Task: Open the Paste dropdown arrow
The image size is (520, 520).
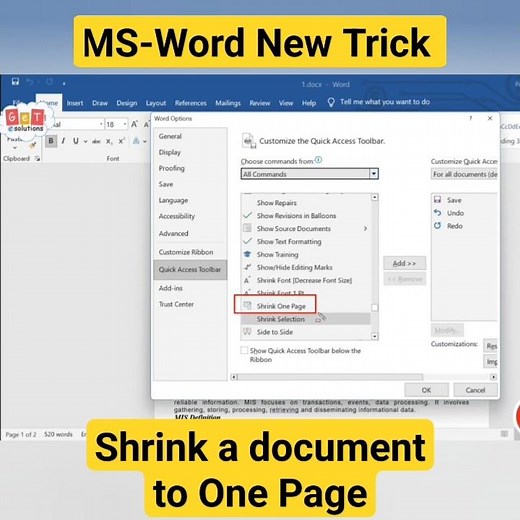Action: coord(14,148)
